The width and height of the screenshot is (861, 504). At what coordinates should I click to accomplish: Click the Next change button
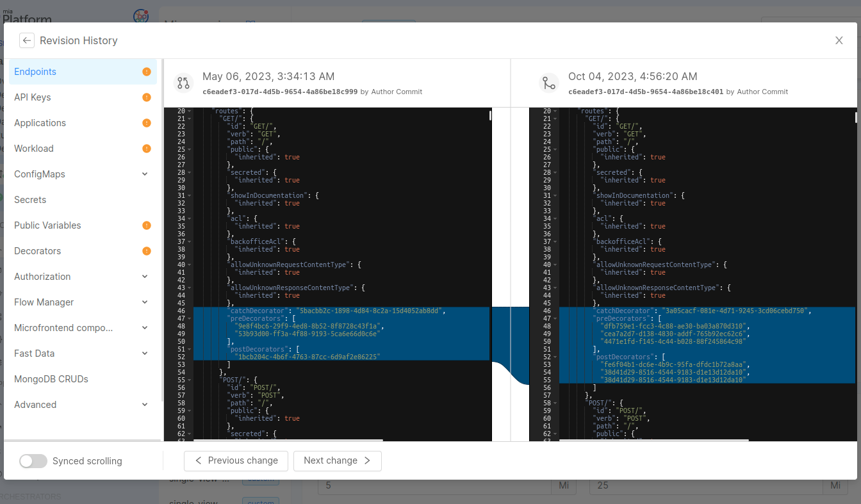coord(338,460)
